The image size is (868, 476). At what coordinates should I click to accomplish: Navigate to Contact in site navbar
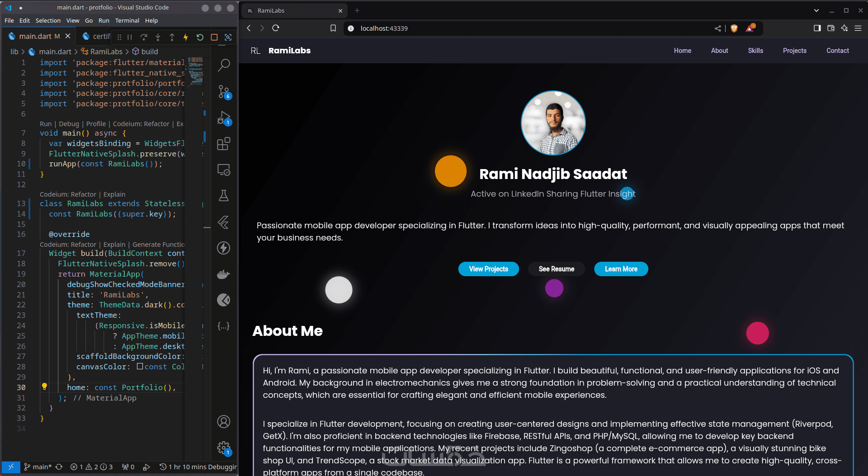coord(838,51)
